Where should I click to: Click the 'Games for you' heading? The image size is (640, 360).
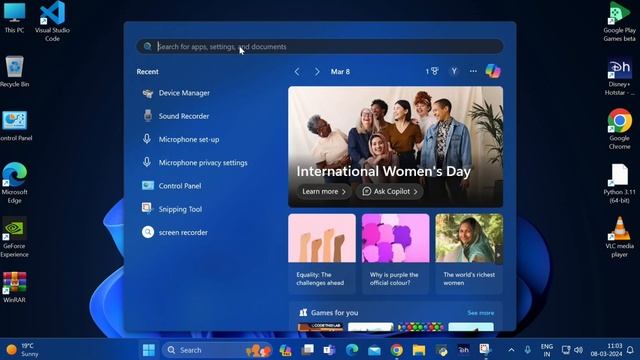pos(334,313)
